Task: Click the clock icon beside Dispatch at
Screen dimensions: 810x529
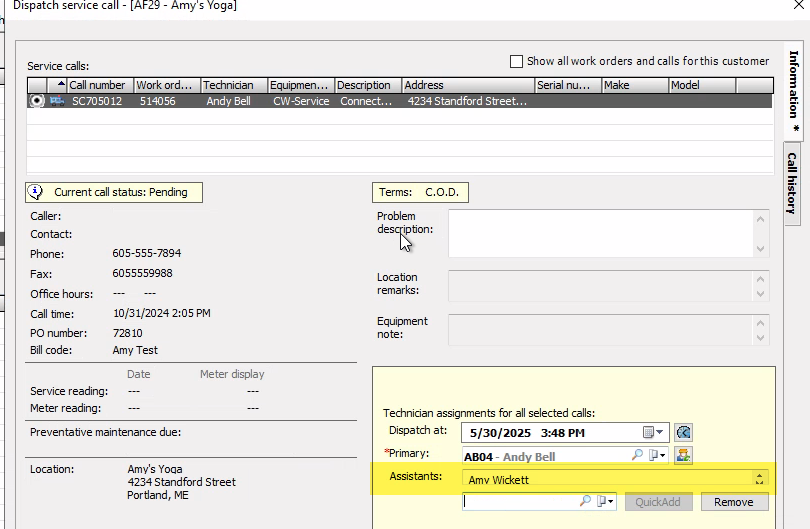Action: pyautogui.click(x=683, y=432)
